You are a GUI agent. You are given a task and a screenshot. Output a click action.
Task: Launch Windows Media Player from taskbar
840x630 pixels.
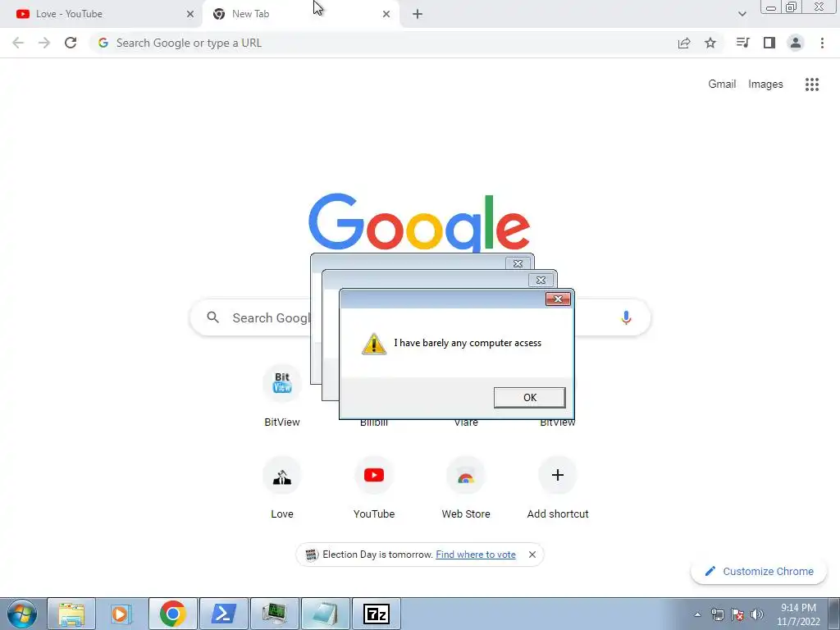121,614
